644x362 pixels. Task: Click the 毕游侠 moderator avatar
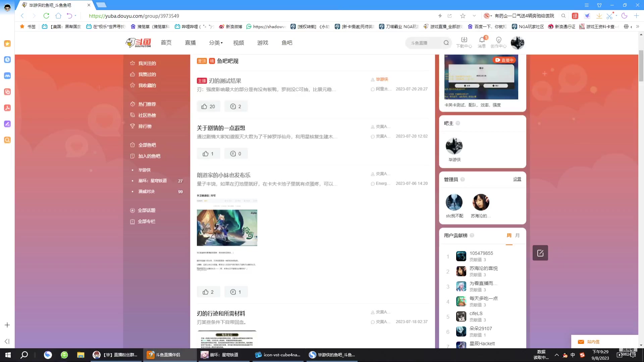[x=454, y=146]
